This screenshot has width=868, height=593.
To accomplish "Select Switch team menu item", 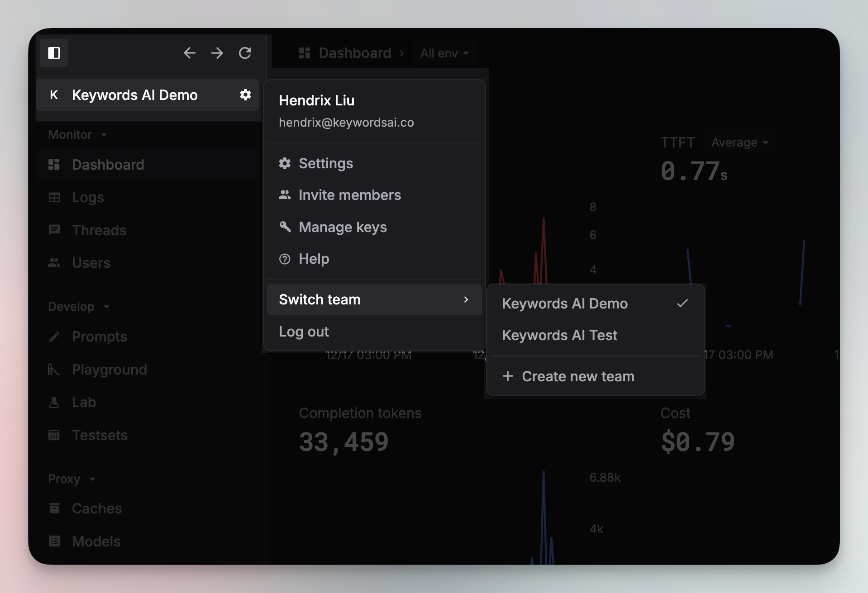I will pos(374,299).
